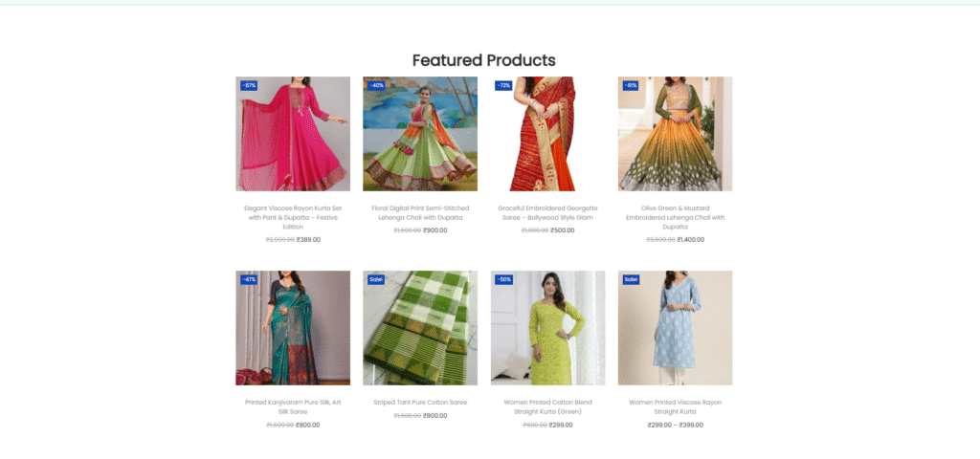Viewport: 980px width, 459px height.
Task: Open the red Georgette Saree product image
Action: (547, 134)
